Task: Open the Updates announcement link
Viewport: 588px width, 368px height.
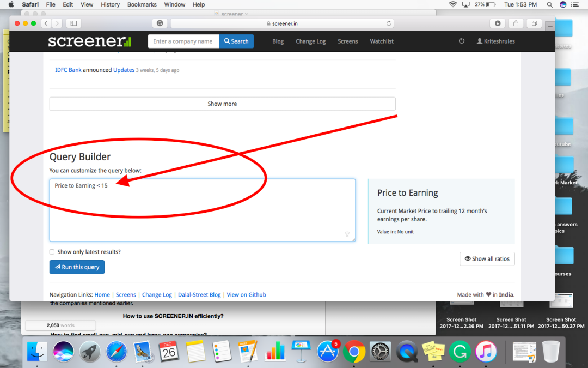Action: [x=124, y=70]
